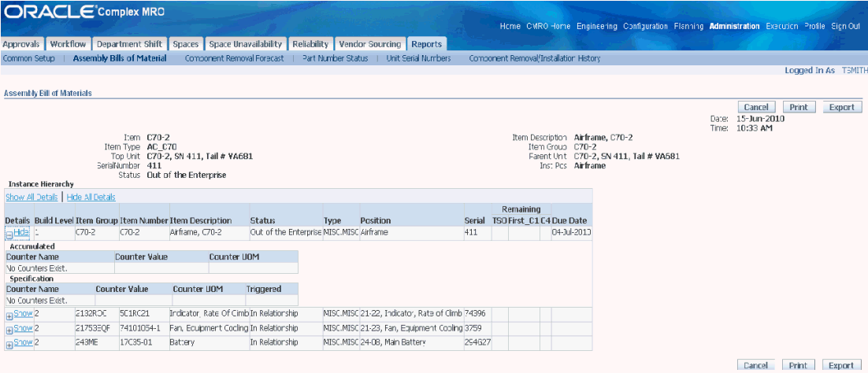This screenshot has height=373, width=868.
Task: Open Component Removal/Installation History subtab
Action: (535, 58)
